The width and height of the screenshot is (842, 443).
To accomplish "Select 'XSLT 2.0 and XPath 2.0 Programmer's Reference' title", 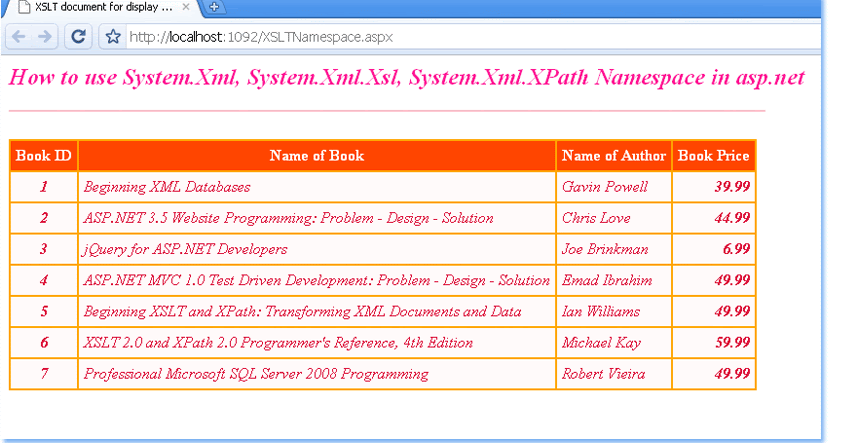I will coord(278,343).
